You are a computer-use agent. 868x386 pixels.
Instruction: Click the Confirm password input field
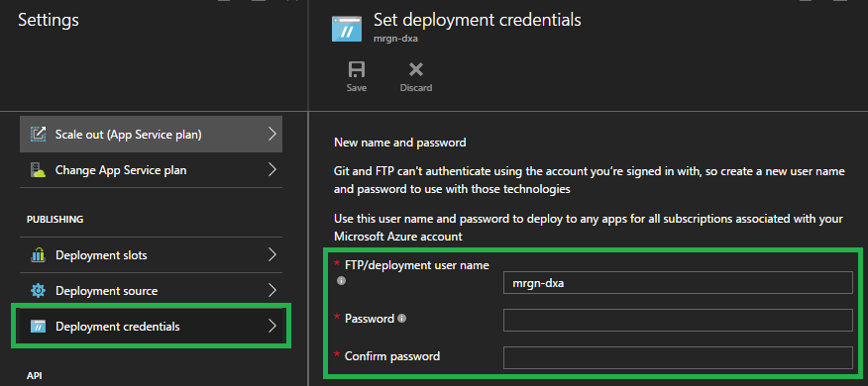(x=678, y=358)
